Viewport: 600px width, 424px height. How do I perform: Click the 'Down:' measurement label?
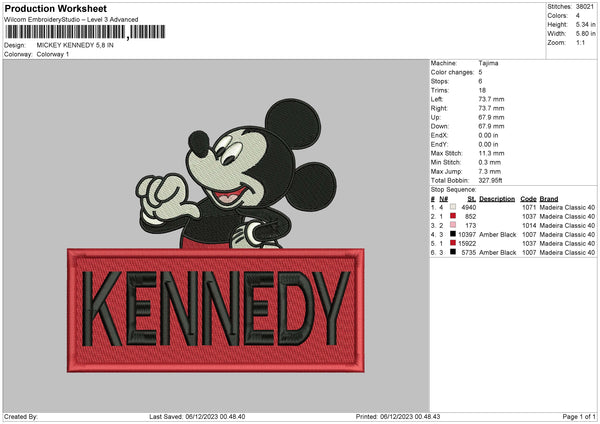439,126
